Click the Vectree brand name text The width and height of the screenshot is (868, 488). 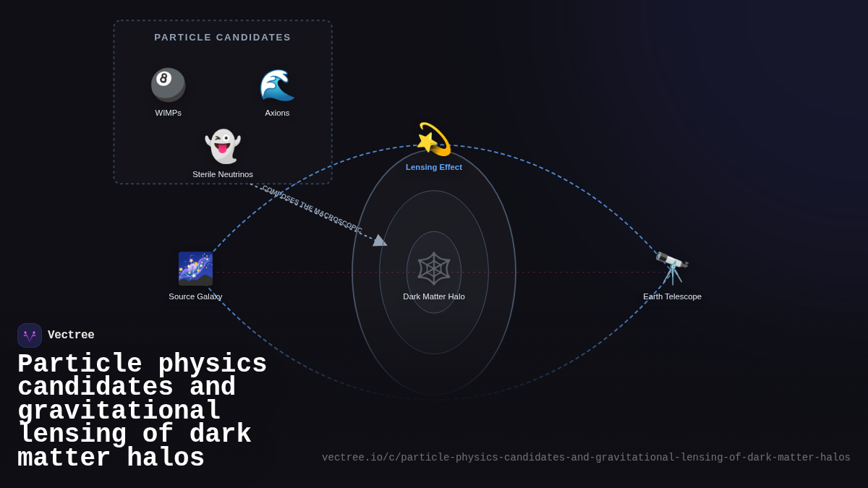[x=72, y=335]
